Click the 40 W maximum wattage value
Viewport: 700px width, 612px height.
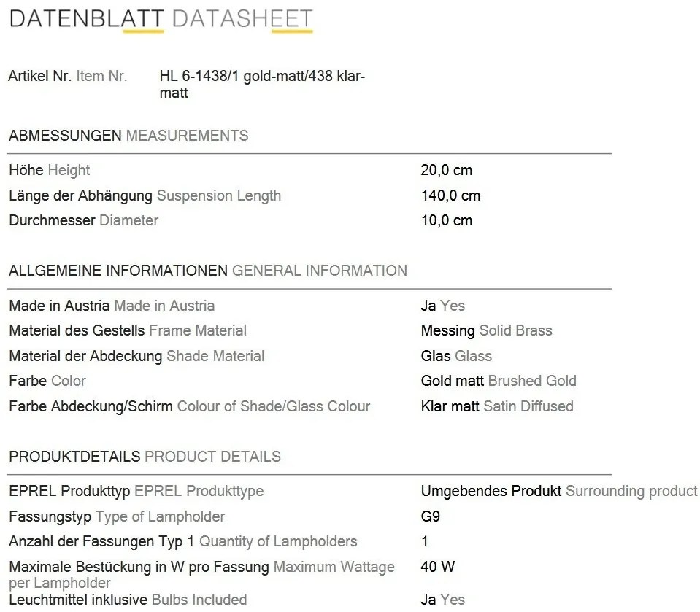point(437,567)
